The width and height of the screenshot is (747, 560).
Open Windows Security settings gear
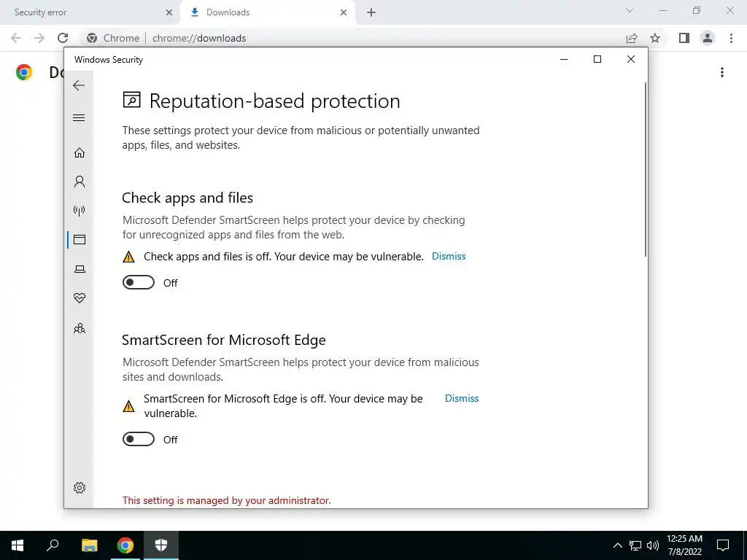(x=79, y=488)
